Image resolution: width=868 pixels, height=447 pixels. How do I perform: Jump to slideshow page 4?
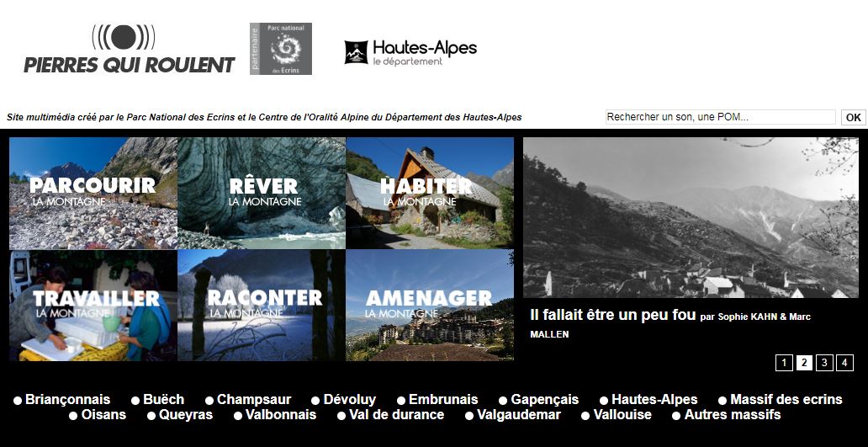[844, 363]
